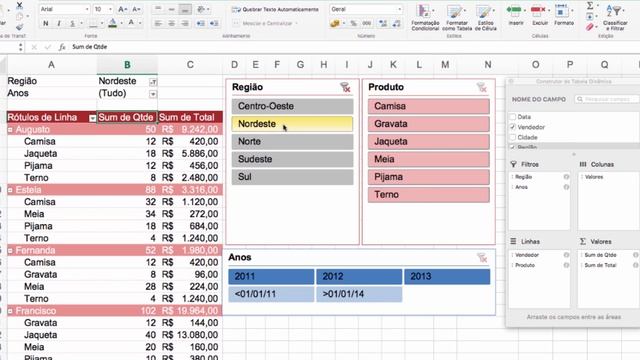Click Quebrar Texto Automaticamente

pos(275,9)
